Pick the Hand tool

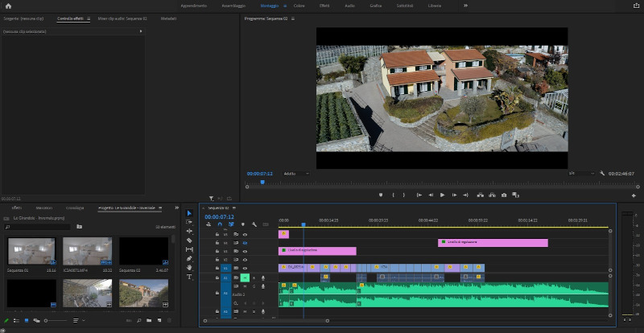coord(189,268)
